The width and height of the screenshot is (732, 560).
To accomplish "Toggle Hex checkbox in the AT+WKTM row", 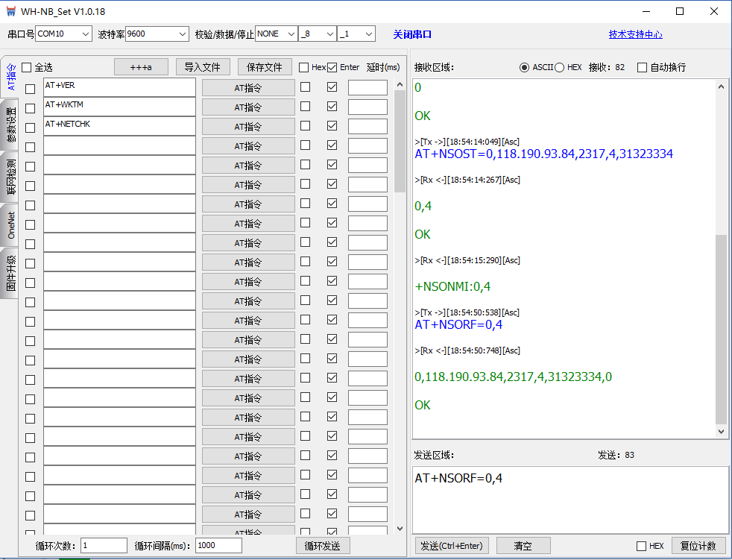I will 306,107.
